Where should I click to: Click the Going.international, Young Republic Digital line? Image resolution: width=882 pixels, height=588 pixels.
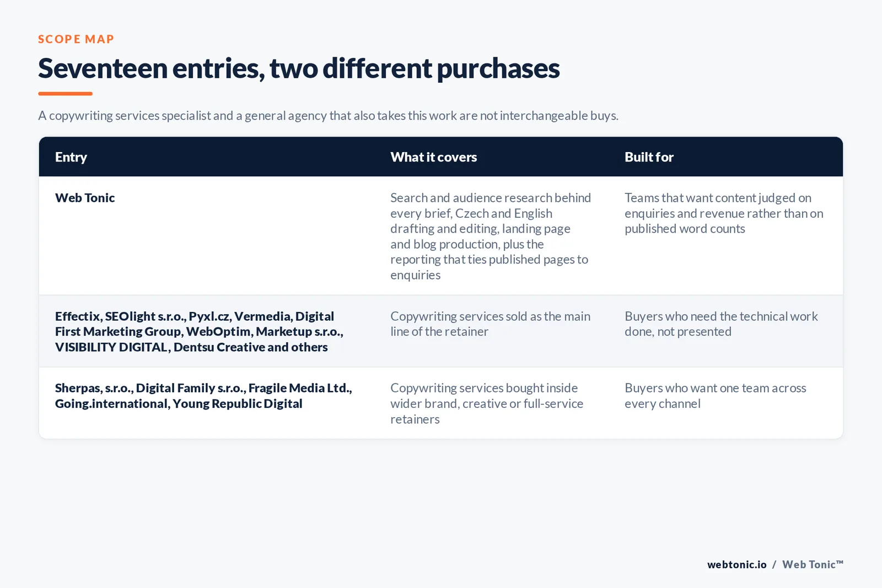179,403
